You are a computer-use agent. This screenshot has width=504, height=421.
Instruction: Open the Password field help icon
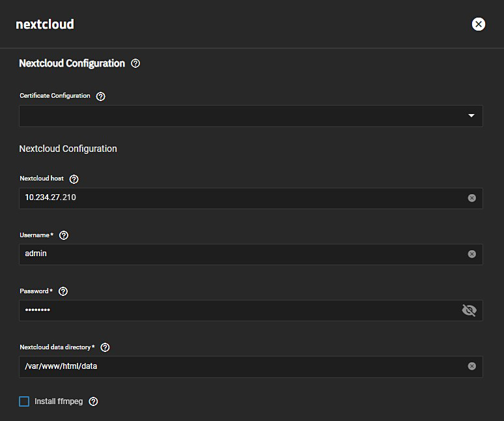pyautogui.click(x=63, y=291)
